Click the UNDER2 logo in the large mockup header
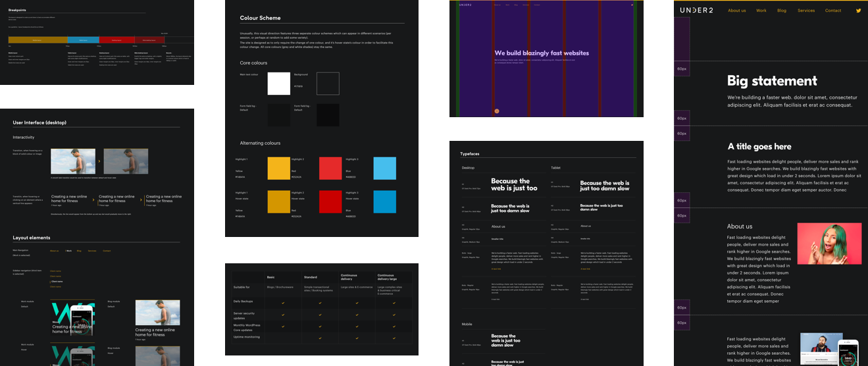868x366 pixels. click(697, 11)
